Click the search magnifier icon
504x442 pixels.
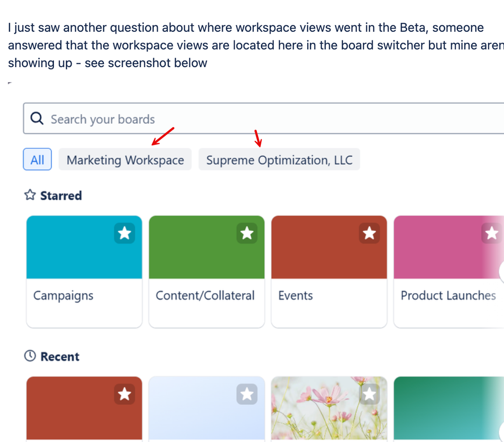[37, 118]
